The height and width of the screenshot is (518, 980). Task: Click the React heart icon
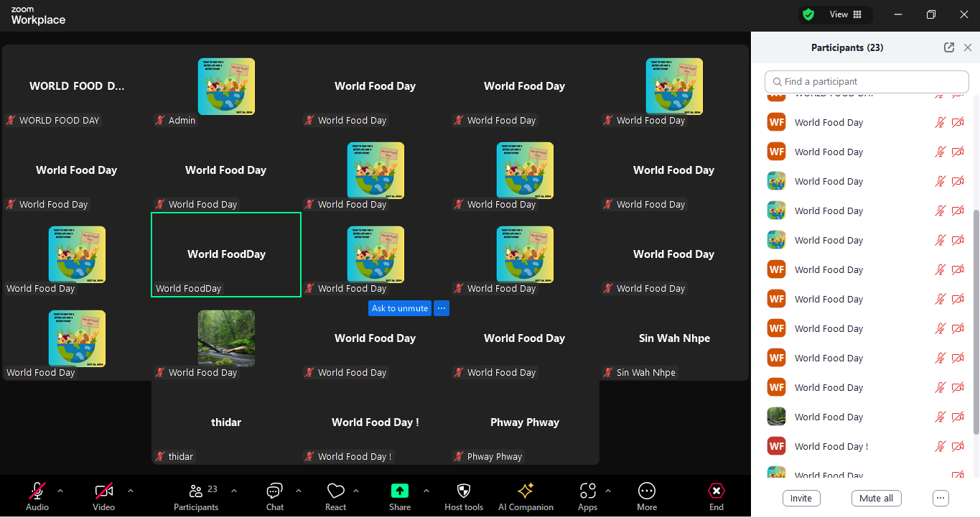tap(335, 491)
